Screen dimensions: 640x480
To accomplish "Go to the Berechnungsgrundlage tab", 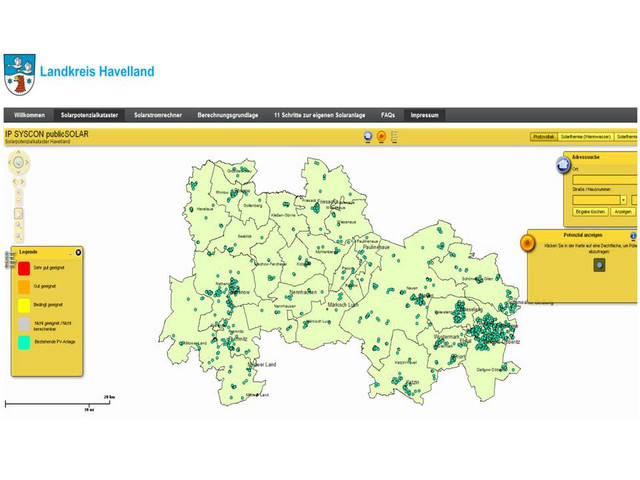I will pyautogui.click(x=230, y=115).
